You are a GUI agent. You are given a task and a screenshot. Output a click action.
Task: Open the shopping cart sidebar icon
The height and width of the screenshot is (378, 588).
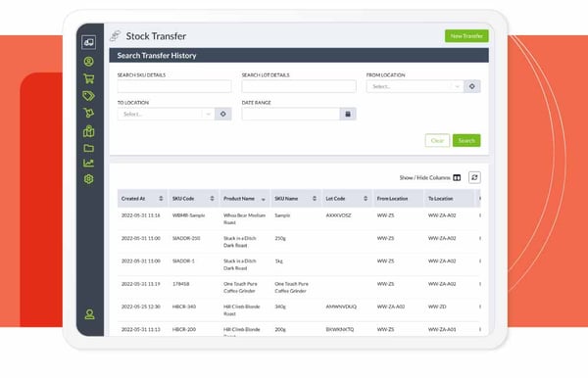(x=89, y=78)
